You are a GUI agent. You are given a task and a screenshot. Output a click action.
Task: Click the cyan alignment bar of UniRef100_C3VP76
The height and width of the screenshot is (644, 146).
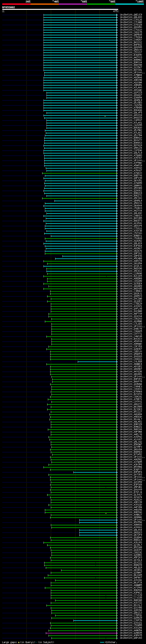tap(95, 620)
